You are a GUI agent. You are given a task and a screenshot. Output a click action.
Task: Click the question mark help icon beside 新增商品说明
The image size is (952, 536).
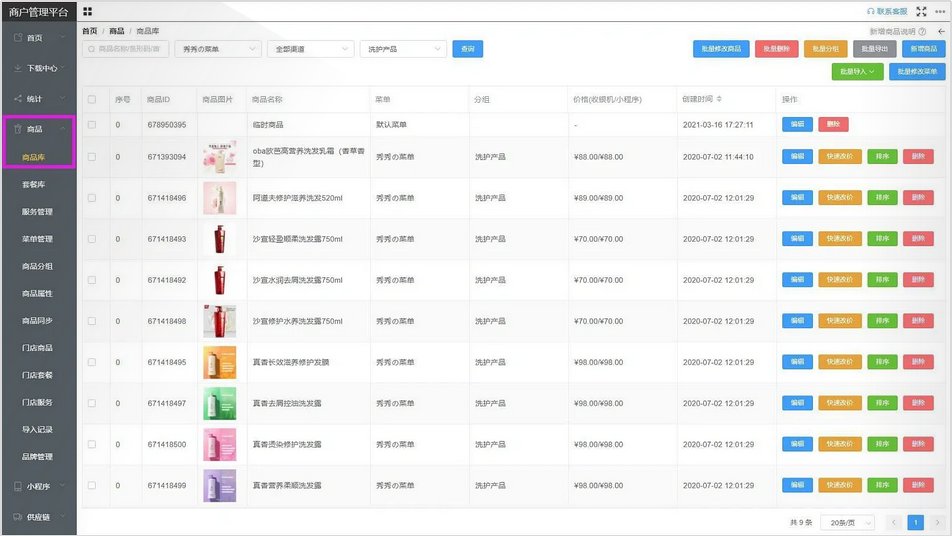point(922,32)
